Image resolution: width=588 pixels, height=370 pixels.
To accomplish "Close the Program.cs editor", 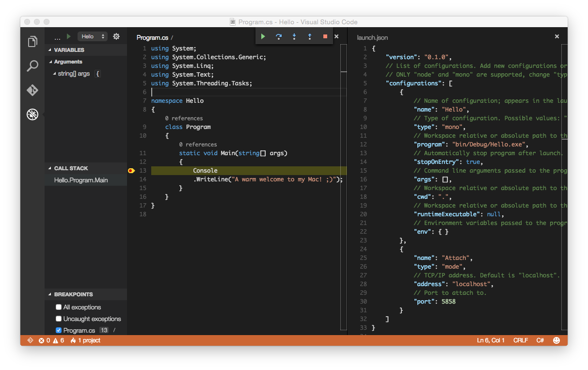I will click(x=336, y=36).
